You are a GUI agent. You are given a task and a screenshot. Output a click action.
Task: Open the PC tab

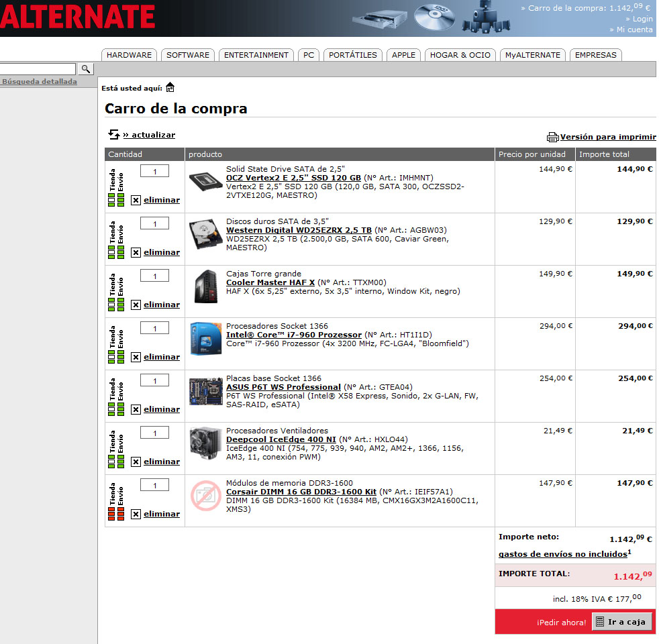click(309, 55)
